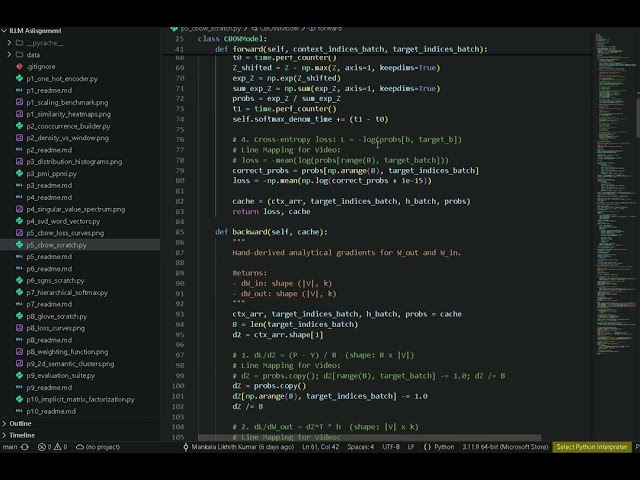Open p6_sgns_scratch.py file

(x=55, y=280)
